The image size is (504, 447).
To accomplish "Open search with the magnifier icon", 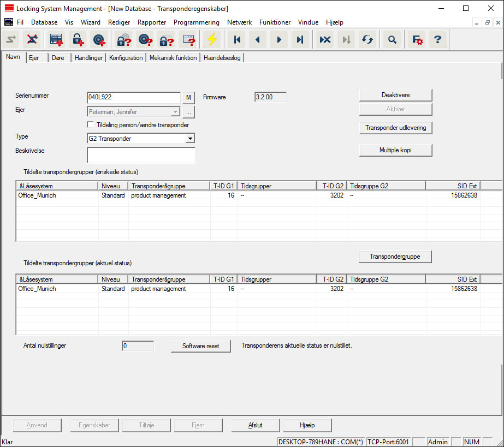I will coord(392,39).
